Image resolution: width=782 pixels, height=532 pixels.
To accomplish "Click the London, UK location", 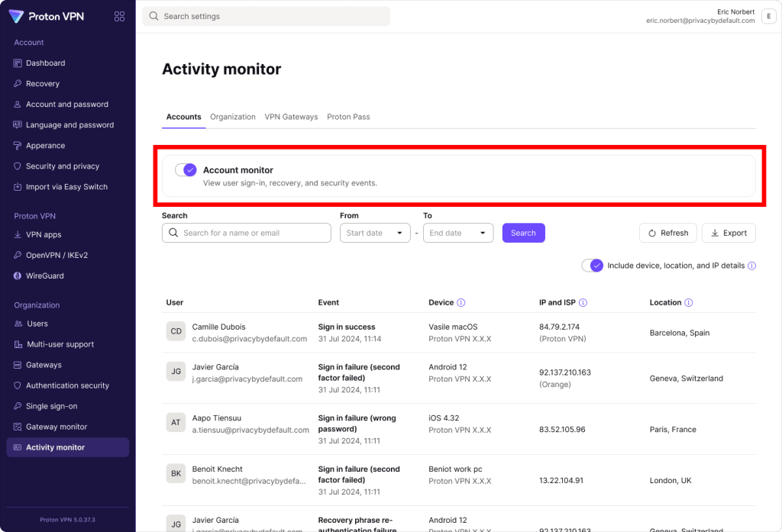I will 671,481.
